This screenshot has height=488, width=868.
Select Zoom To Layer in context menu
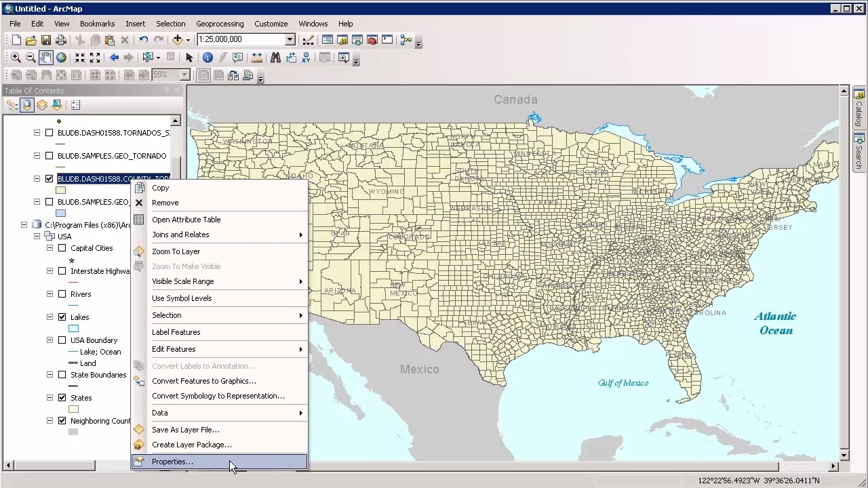click(x=219, y=251)
